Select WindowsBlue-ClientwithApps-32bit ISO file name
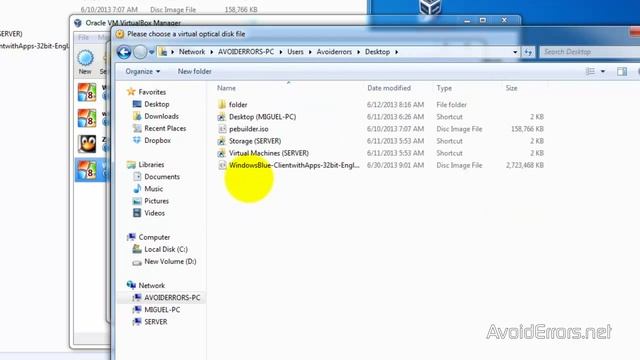Viewport: 640px width, 360px height. [294, 165]
